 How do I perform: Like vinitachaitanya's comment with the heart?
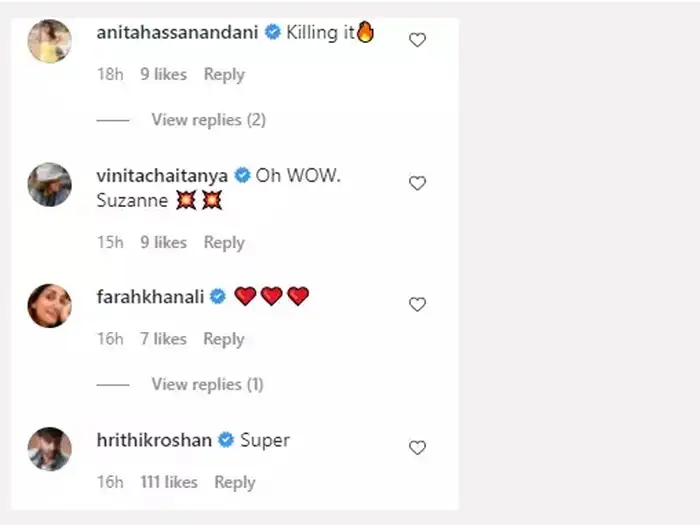[418, 183]
